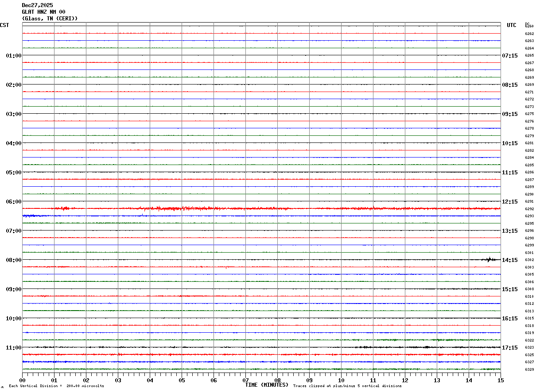Click the DC column header
536x392 pixels.
(x=527, y=24)
